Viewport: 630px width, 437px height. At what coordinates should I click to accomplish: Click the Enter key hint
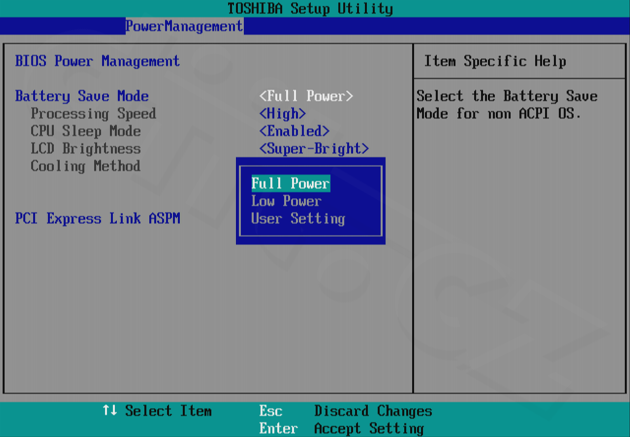point(278,428)
